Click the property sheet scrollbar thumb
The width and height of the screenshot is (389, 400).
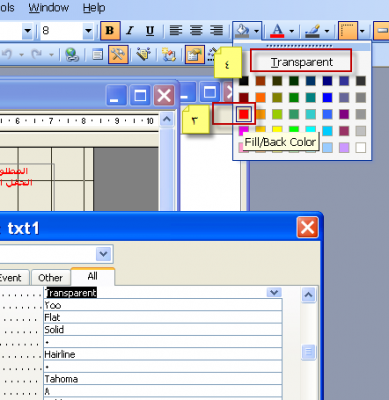(x=308, y=352)
